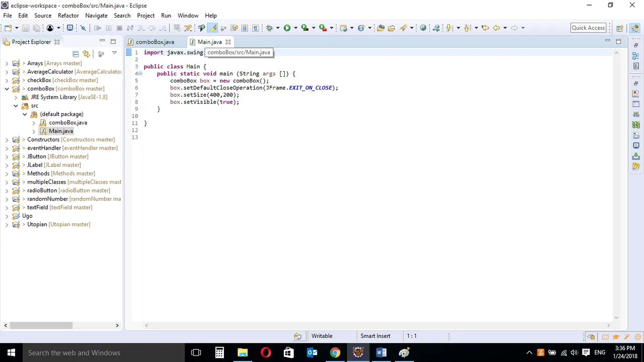The height and width of the screenshot is (362, 644).
Task: Click the Quick Access search field
Action: [x=588, y=28]
